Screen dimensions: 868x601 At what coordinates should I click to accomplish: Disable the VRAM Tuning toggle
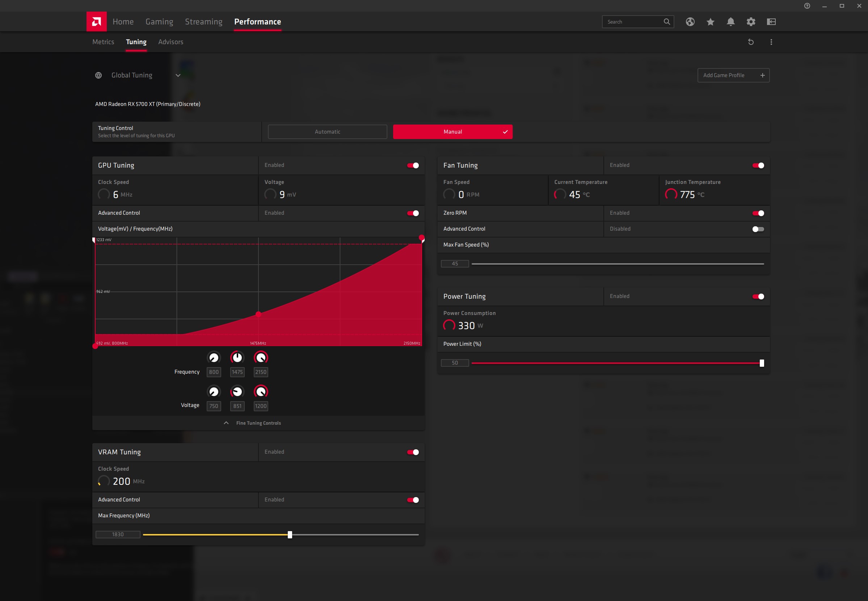pyautogui.click(x=413, y=452)
